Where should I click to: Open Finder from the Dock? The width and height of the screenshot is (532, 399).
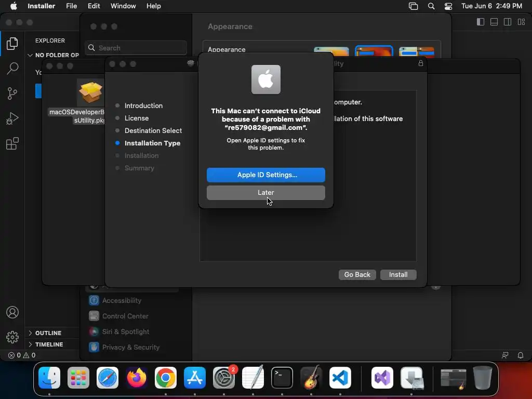(x=49, y=378)
